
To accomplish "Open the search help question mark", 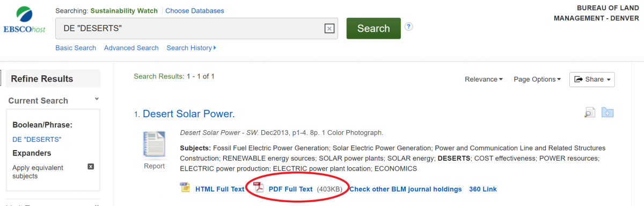I will coord(409,26).
